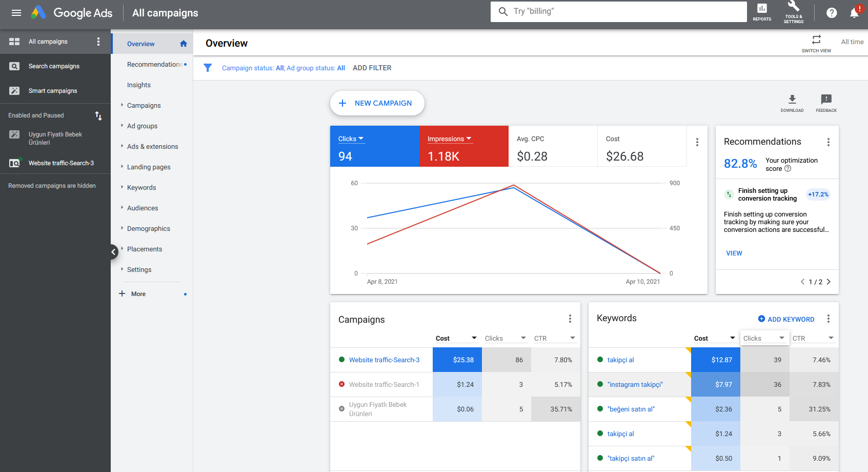
Task: Open the Reports icon
Action: 762,12
